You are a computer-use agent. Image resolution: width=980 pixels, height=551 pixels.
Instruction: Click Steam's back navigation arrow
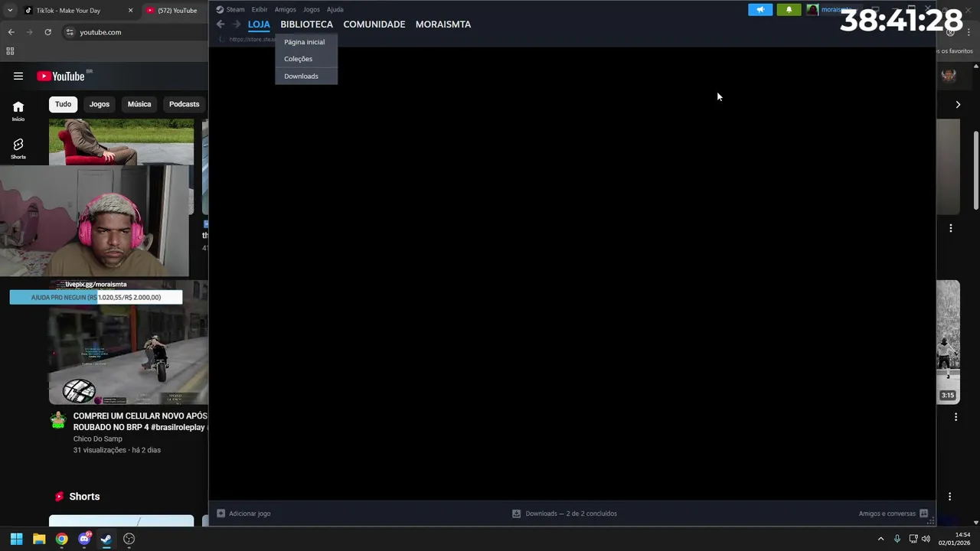pyautogui.click(x=220, y=24)
